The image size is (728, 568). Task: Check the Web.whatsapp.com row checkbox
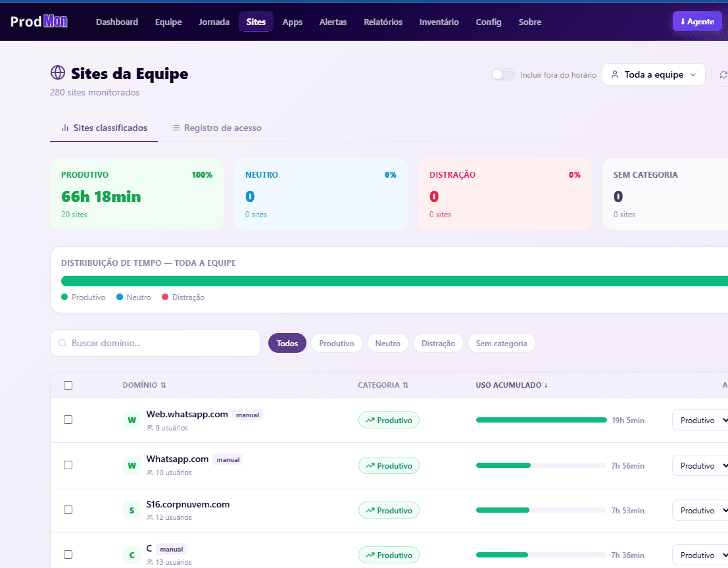coord(68,420)
